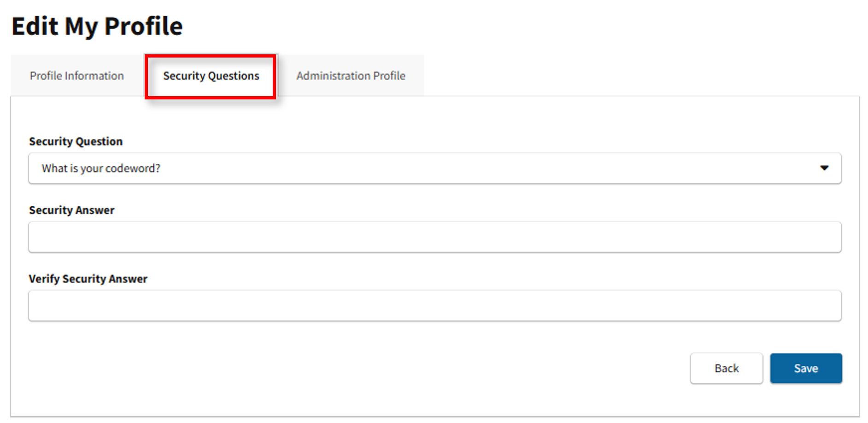Save the security question changes
This screenshot has height=423, width=868.
(806, 368)
